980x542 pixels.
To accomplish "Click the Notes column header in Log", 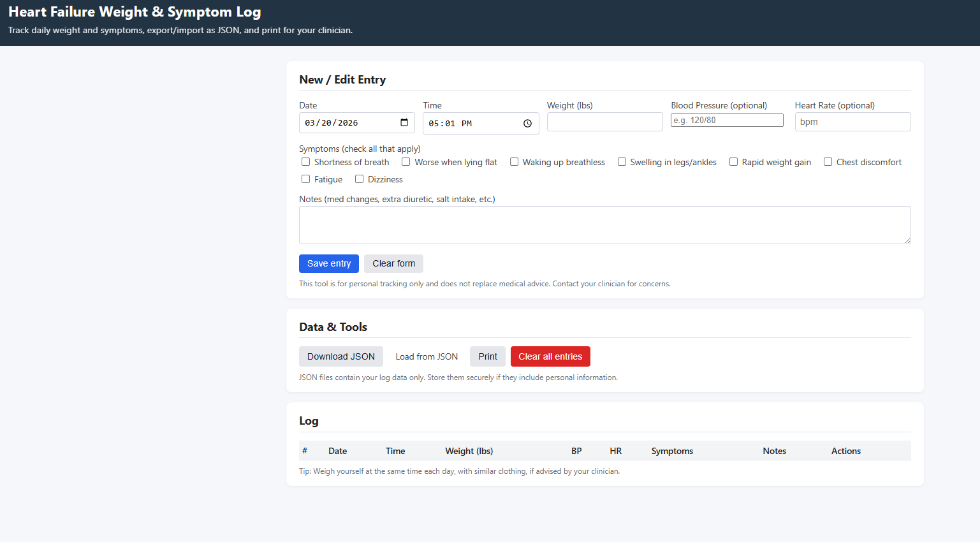I will coord(775,451).
